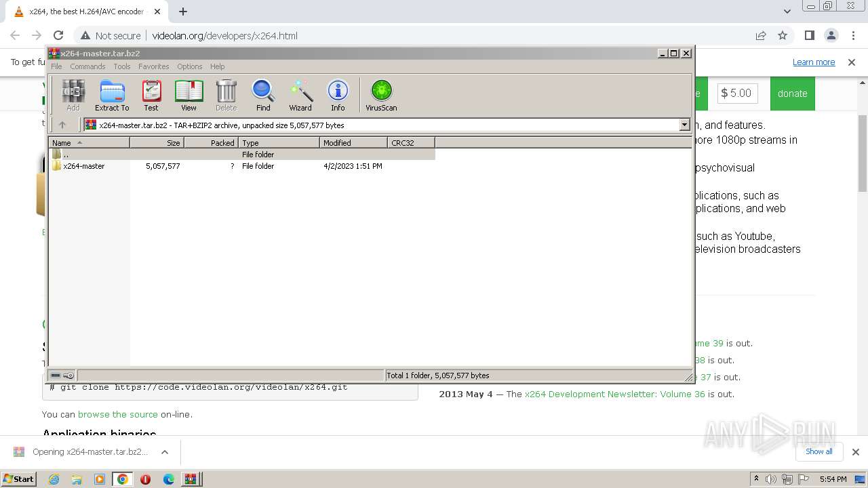Sort file list by Size column
Screen dimensions: 868x488
157,142
